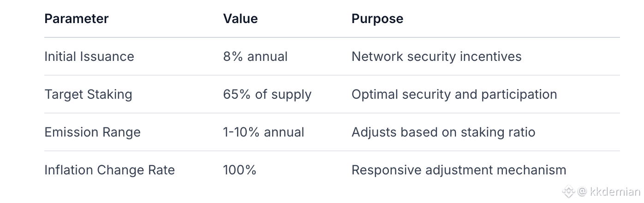Click the divider line below Target Staking row
Viewport: 644px width, 203px height.
(332, 113)
